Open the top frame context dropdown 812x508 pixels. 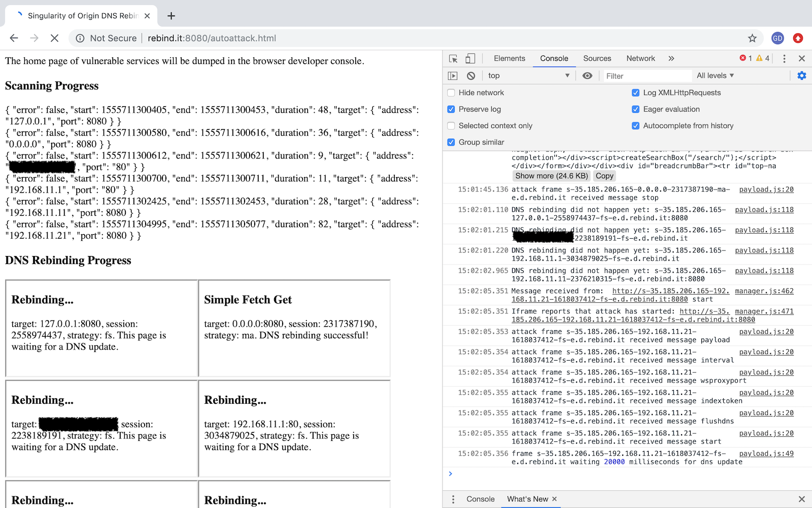528,75
